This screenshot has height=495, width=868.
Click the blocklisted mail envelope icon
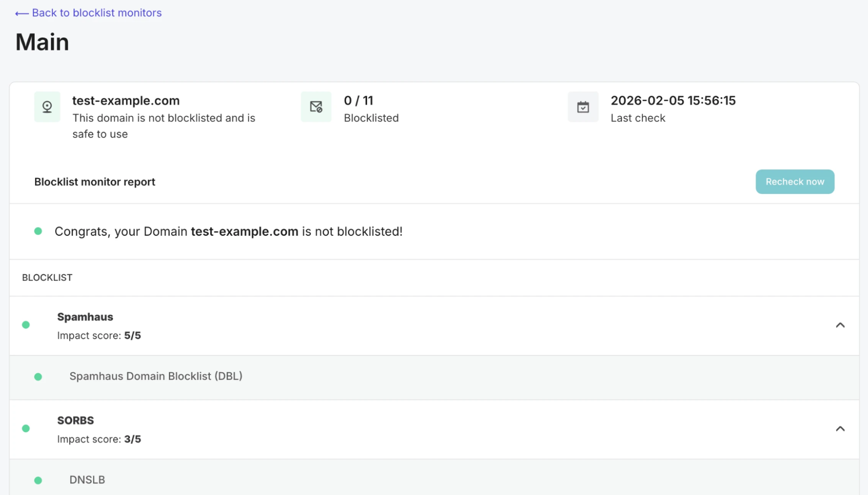(316, 107)
